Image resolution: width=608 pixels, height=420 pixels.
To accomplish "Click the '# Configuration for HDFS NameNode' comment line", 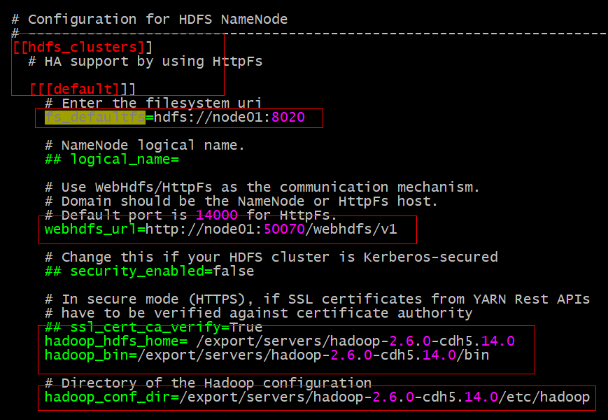I will (x=150, y=19).
